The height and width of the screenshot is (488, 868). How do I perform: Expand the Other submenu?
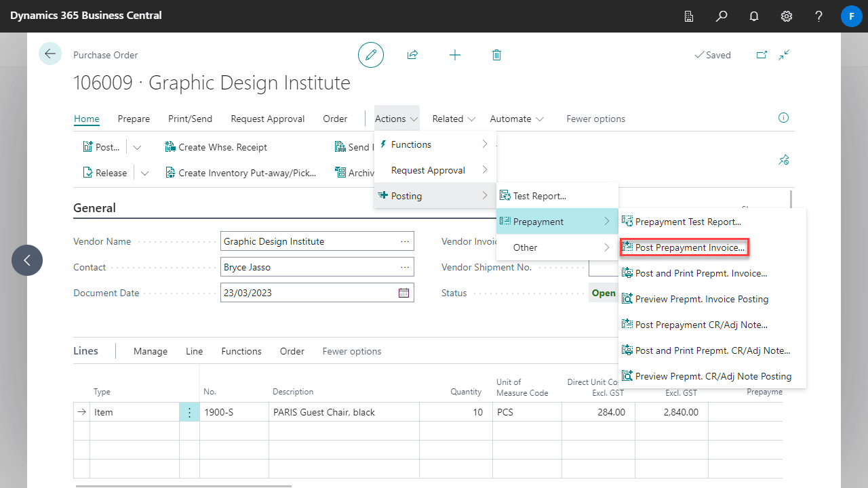coord(557,247)
